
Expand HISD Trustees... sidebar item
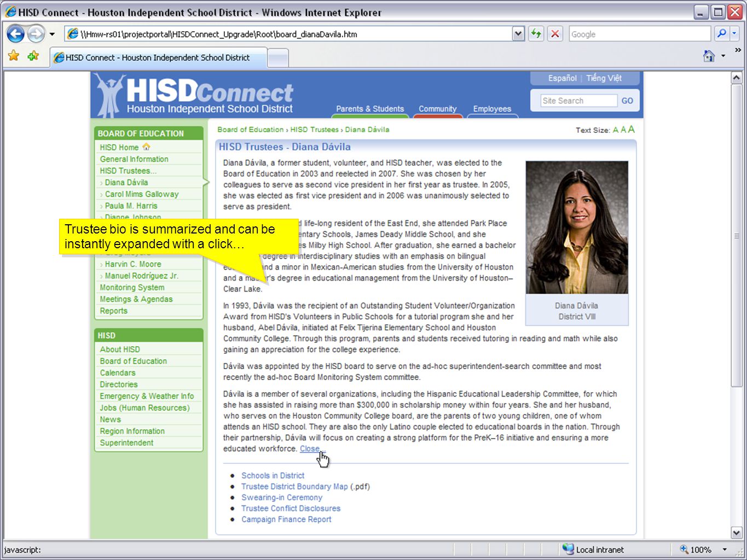[x=128, y=171]
